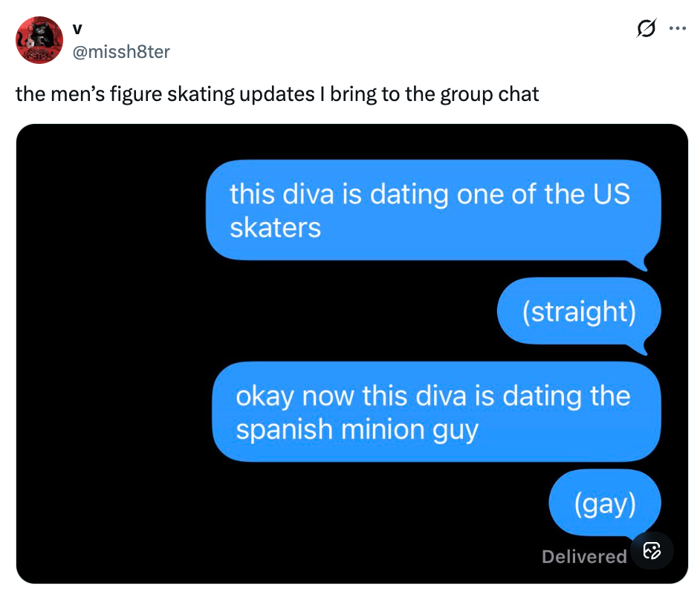Select the "(gay)" message bubble
The width and height of the screenshot is (700, 597).
click(604, 502)
